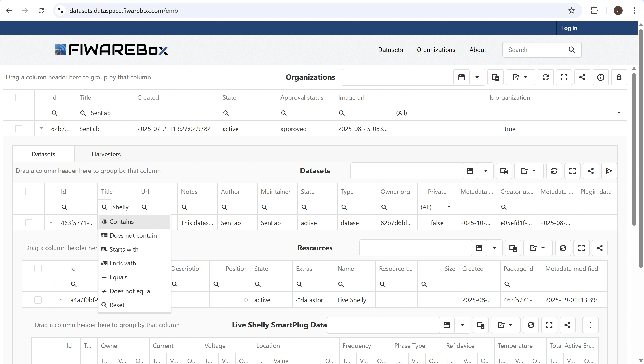The width and height of the screenshot is (644, 364).
Task: Open the Is organization (All) filter dropdown
Action: [619, 113]
